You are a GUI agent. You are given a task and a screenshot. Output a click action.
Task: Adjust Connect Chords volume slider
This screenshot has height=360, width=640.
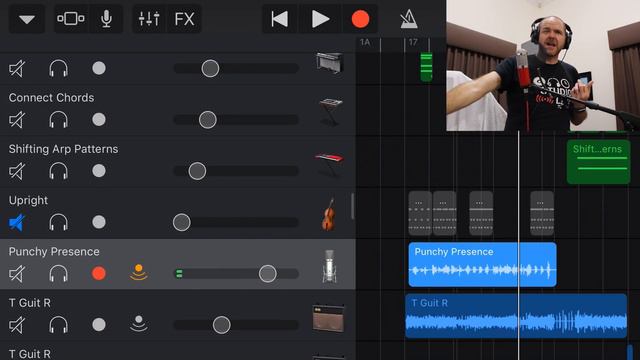pyautogui.click(x=208, y=120)
